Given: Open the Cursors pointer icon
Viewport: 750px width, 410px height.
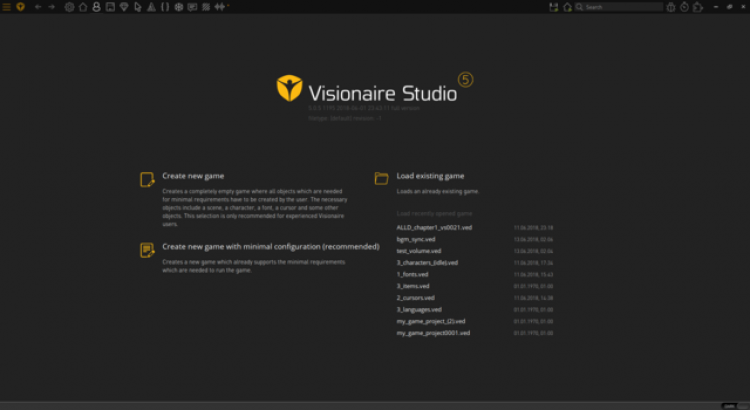Looking at the screenshot, I should pos(138,7).
